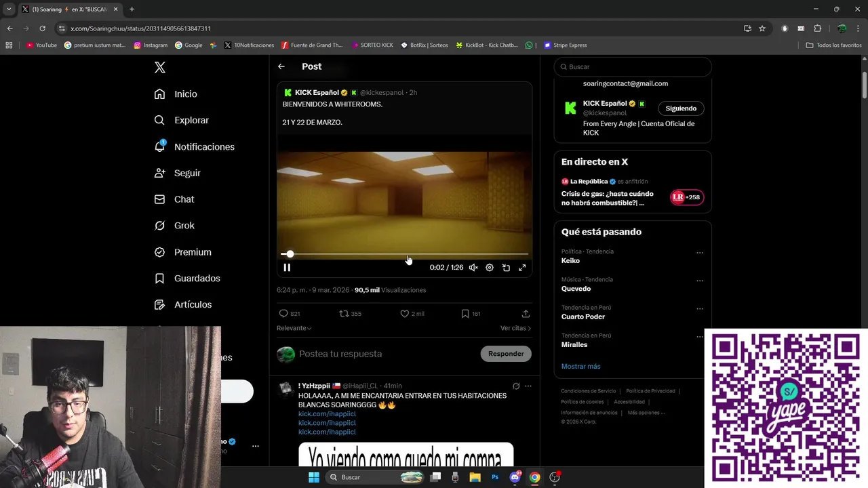This screenshot has width=868, height=488.
Task: Open Política de Privacidad footer link
Action: click(650, 391)
